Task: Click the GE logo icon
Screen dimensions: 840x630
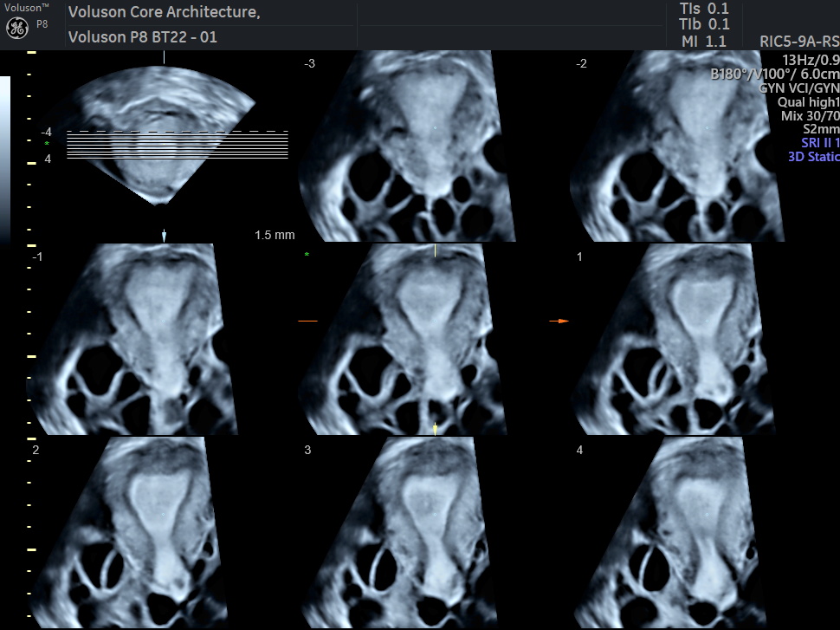Action: coord(17,29)
